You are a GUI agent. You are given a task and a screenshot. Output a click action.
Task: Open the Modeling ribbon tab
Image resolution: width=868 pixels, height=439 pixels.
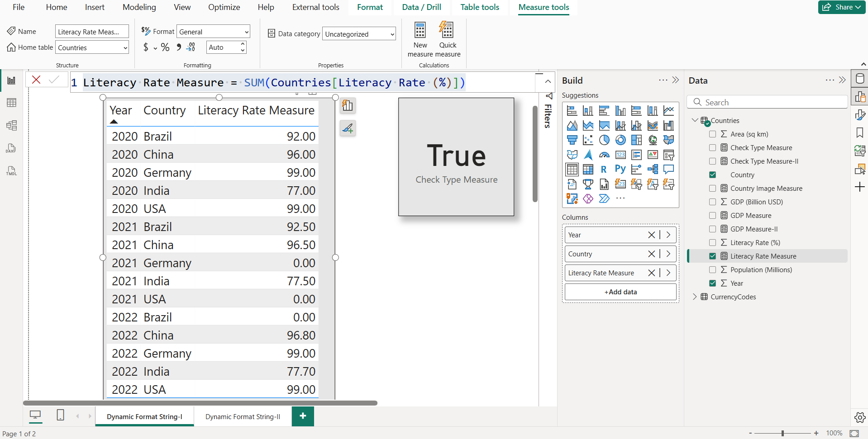[x=139, y=7]
